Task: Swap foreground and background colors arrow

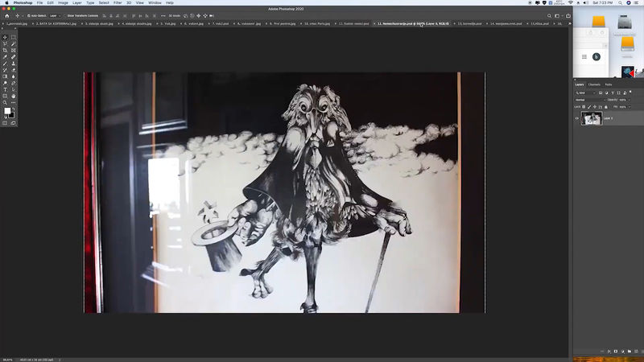Action: [14, 109]
